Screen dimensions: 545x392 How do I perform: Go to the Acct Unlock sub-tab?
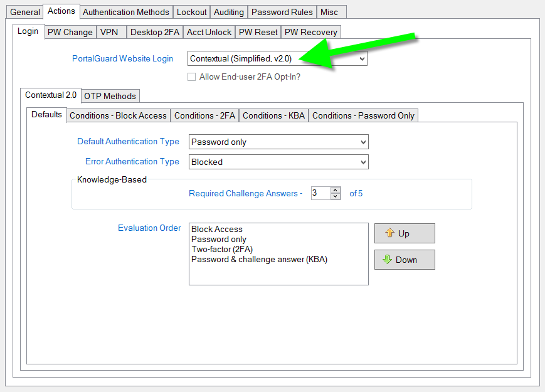[x=209, y=33]
